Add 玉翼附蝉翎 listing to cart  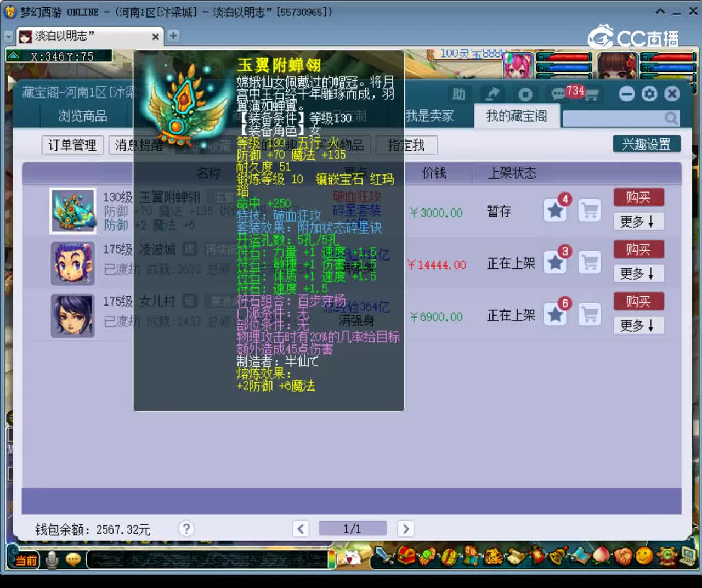[590, 210]
